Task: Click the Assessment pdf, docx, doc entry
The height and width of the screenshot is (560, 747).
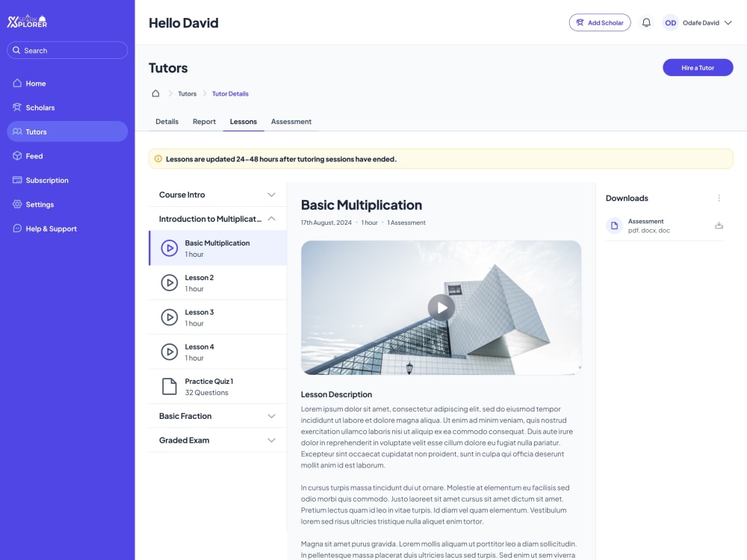Action: [664, 225]
